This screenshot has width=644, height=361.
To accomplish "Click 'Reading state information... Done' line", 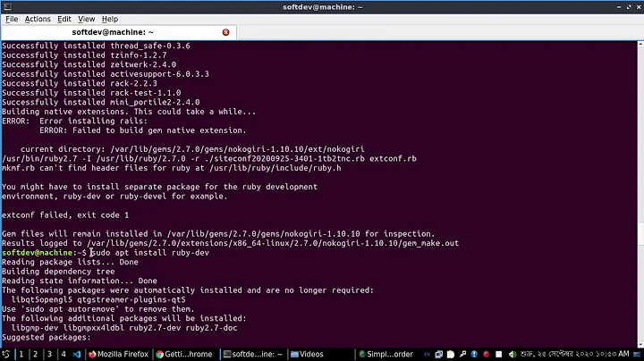I will [80, 281].
